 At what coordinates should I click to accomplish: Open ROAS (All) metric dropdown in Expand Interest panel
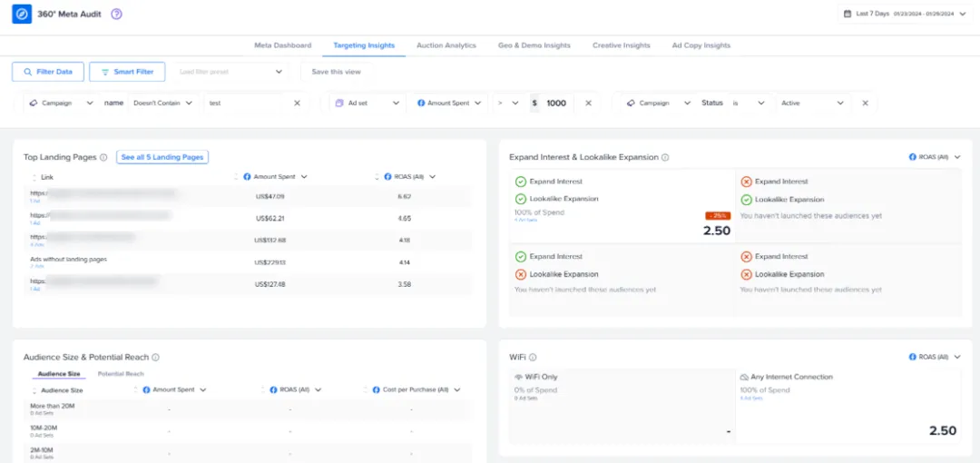tap(935, 157)
